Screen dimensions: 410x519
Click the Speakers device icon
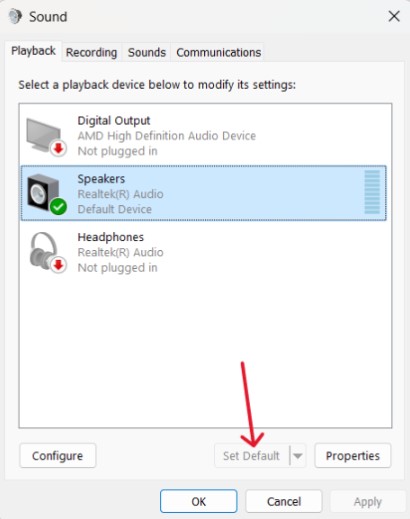[x=45, y=193]
